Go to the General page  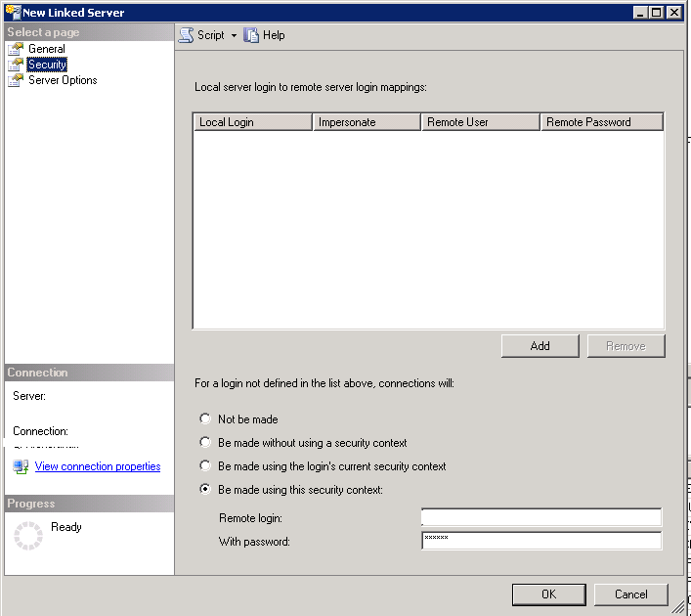click(47, 49)
